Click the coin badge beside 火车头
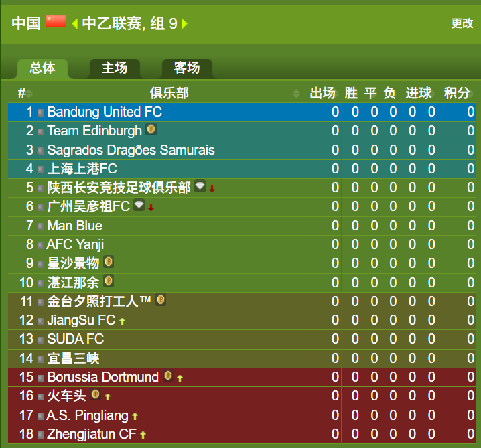This screenshot has height=448, width=481. (x=96, y=394)
